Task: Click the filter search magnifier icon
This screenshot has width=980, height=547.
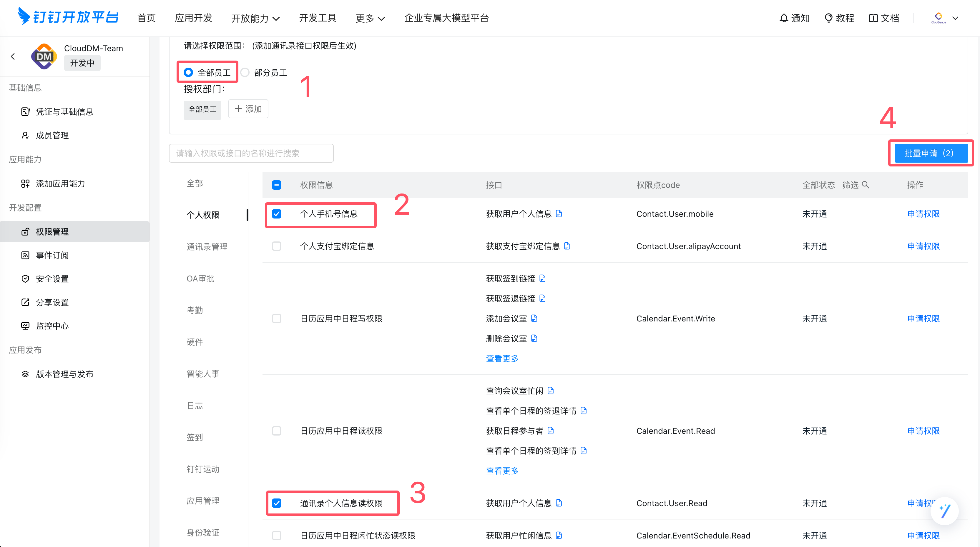Action: tap(866, 185)
